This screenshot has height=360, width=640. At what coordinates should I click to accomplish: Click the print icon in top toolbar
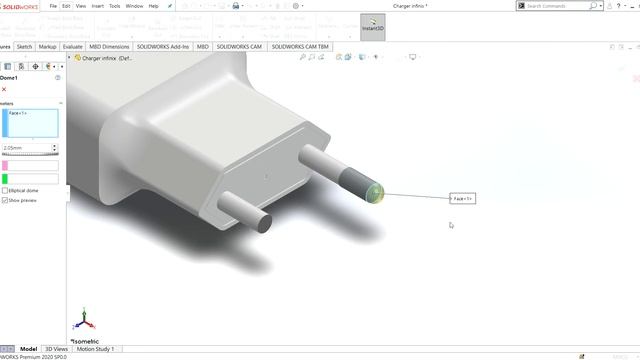(236, 6)
